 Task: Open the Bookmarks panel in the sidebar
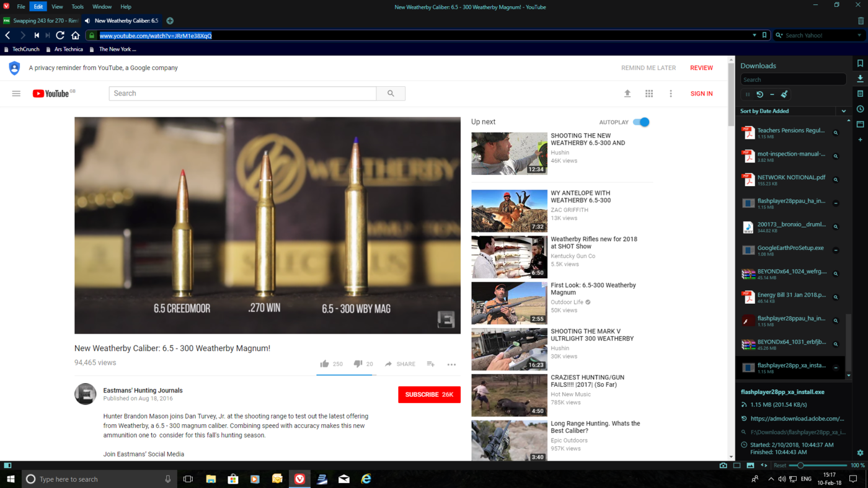(x=860, y=64)
